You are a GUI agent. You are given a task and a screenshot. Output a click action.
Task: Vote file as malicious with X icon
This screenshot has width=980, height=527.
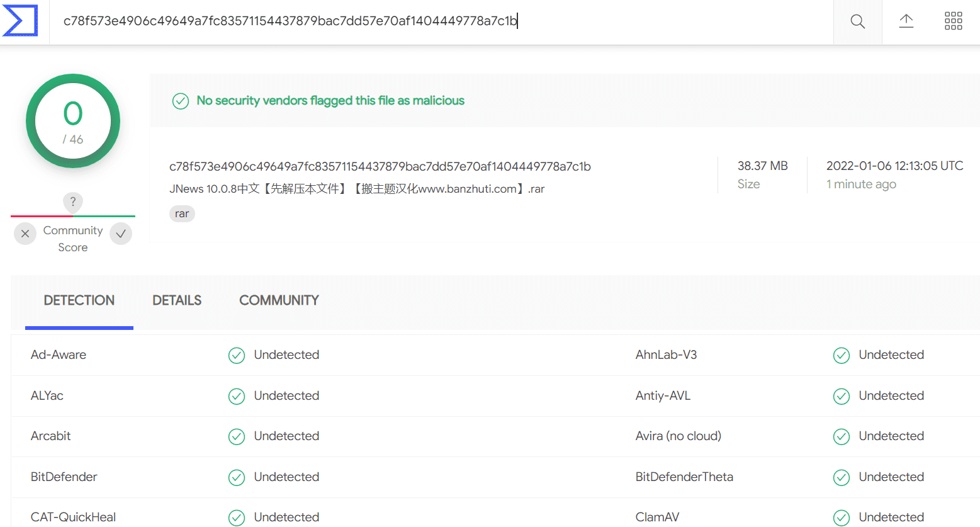[x=25, y=234]
